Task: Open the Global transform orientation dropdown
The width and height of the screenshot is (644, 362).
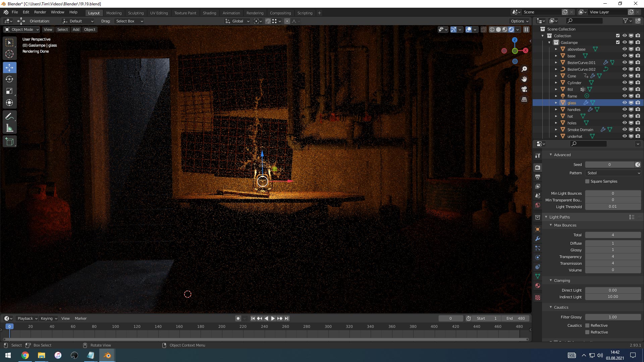Action: click(x=237, y=21)
